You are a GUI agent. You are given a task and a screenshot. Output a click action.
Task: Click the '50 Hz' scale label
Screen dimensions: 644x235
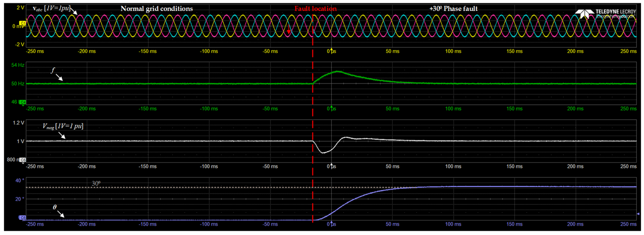pyautogui.click(x=18, y=83)
